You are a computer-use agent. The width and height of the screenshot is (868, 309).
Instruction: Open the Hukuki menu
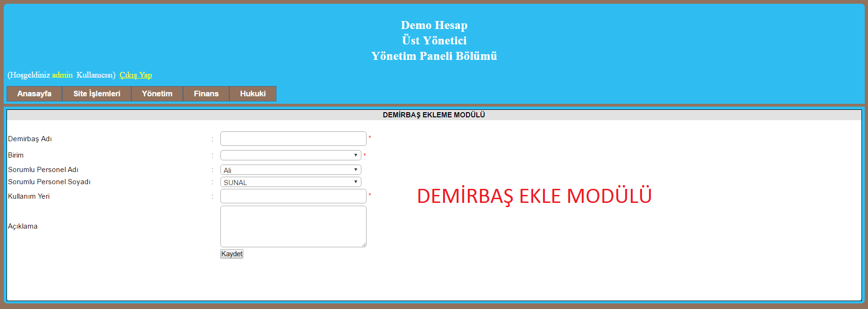[253, 93]
